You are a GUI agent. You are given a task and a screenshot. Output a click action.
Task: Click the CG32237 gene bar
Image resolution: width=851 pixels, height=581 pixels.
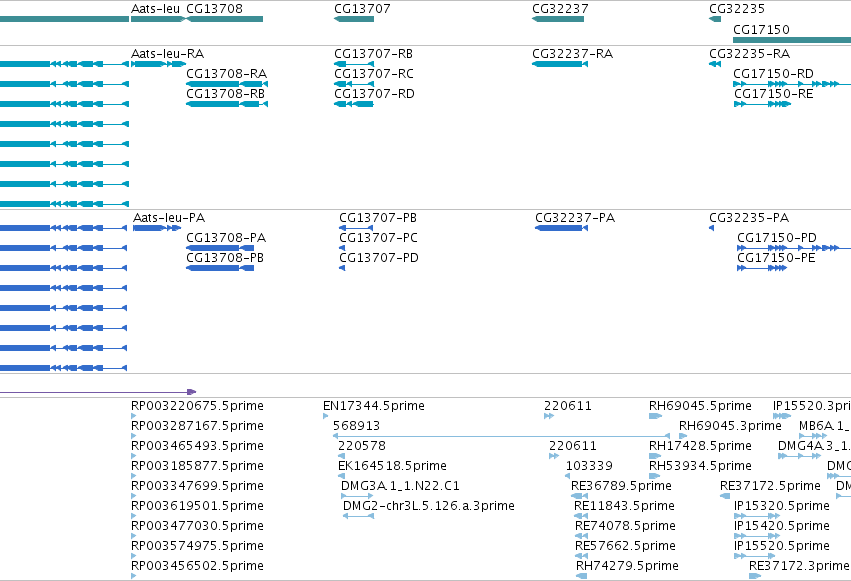[558, 19]
